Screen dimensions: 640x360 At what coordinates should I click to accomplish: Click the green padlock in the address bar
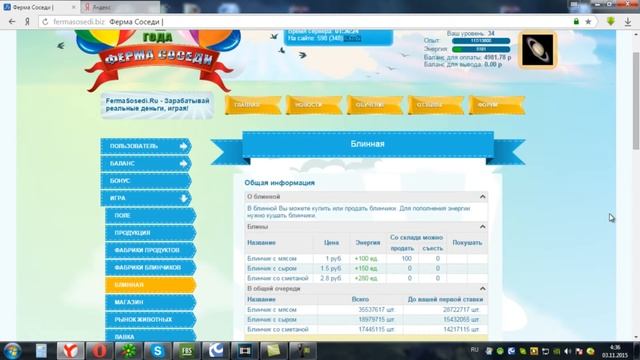pyautogui.click(x=576, y=22)
